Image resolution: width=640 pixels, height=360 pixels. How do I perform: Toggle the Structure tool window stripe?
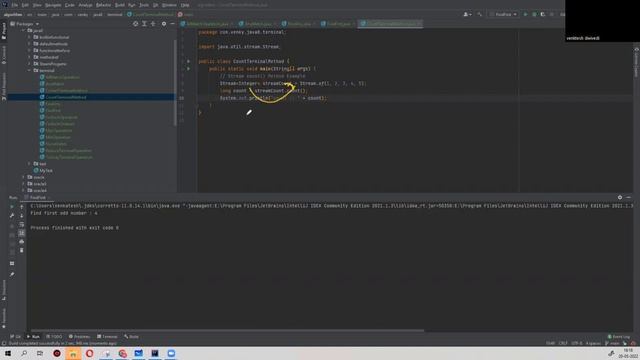click(x=4, y=290)
